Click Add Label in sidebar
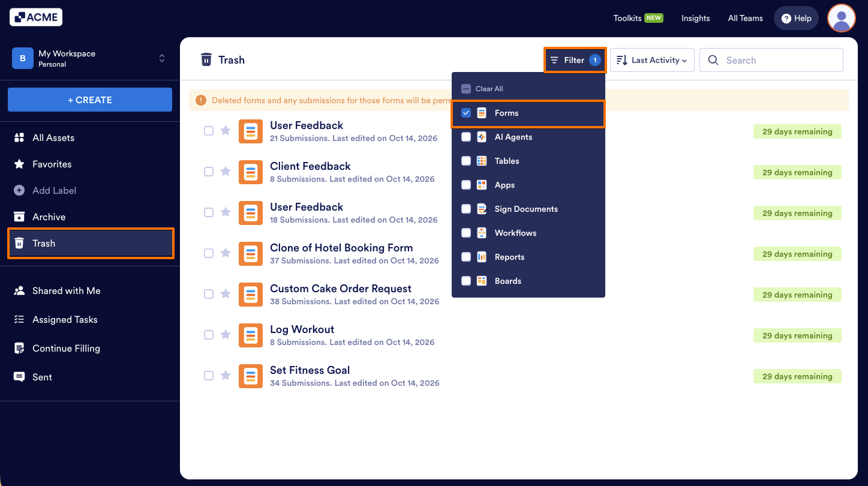Screen dimensions: 868x486 [90, 191]
